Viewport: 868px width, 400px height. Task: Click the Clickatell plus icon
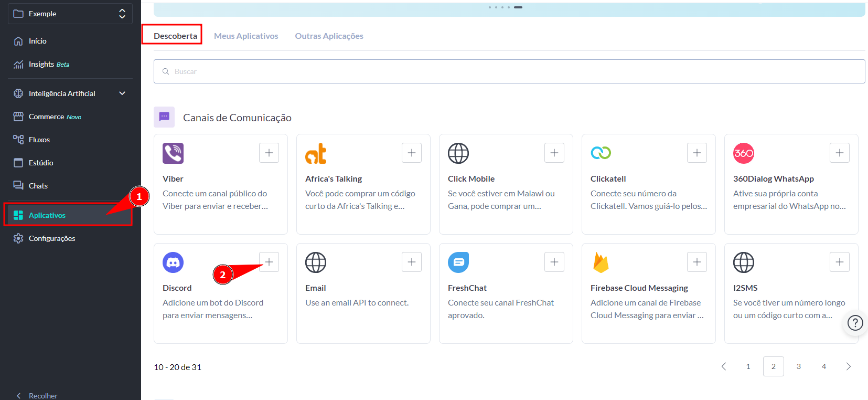(x=696, y=153)
